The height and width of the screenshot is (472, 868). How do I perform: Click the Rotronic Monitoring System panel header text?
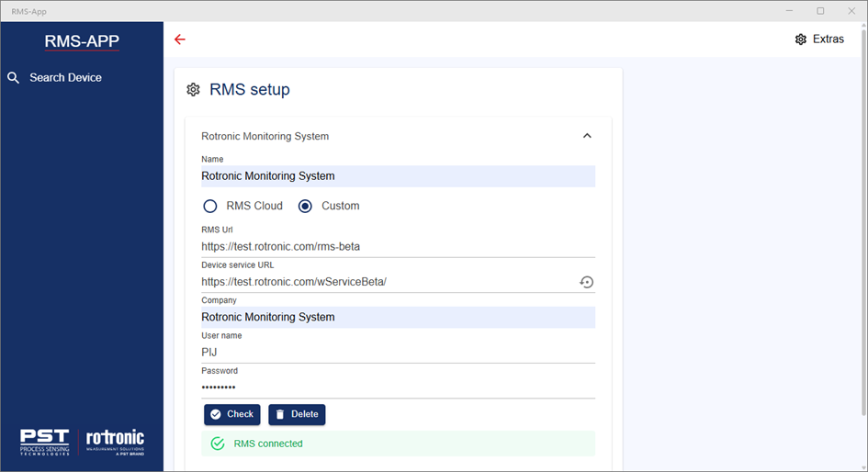coord(265,136)
